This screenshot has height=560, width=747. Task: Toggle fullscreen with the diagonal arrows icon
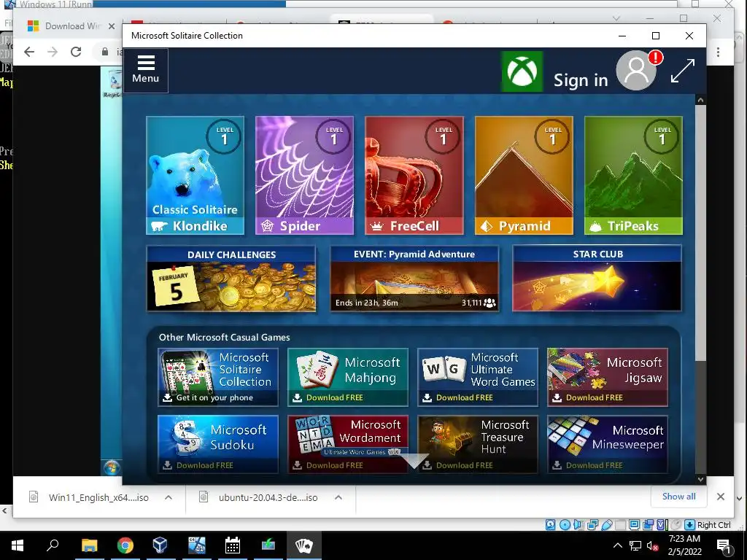coord(683,71)
